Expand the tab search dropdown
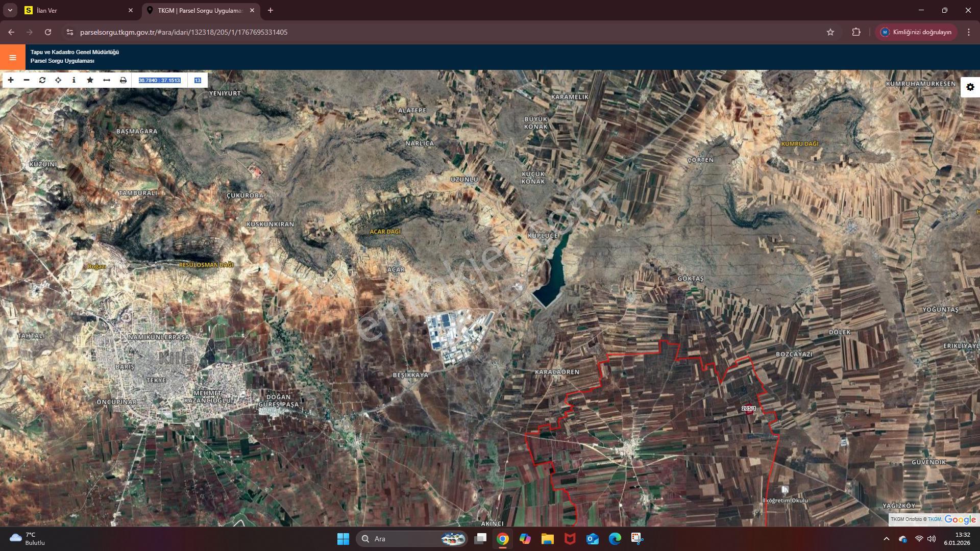The width and height of the screenshot is (980, 551). click(10, 10)
